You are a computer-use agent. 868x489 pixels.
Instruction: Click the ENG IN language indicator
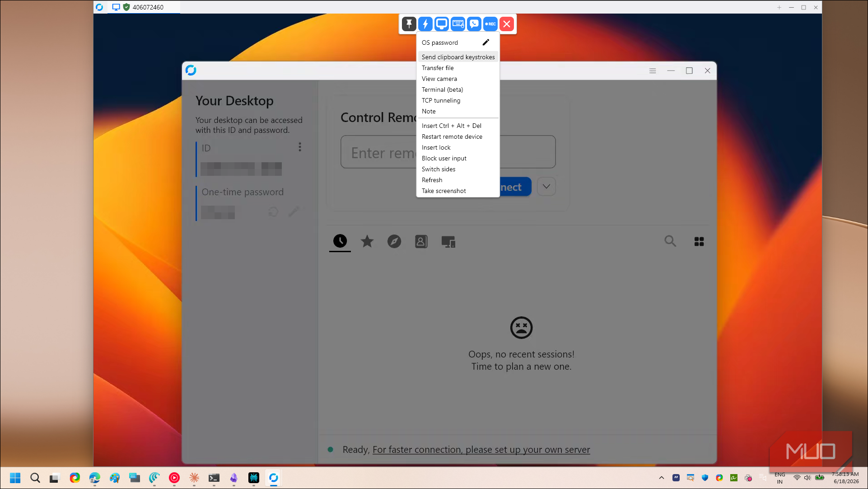point(780,478)
